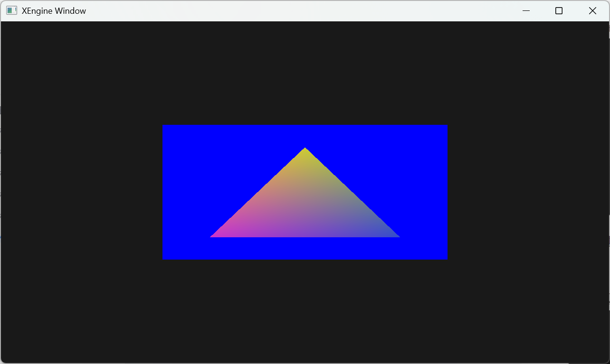Screen dimensions: 610x364
Task: Close the XEngine Window
Action: pos(592,10)
